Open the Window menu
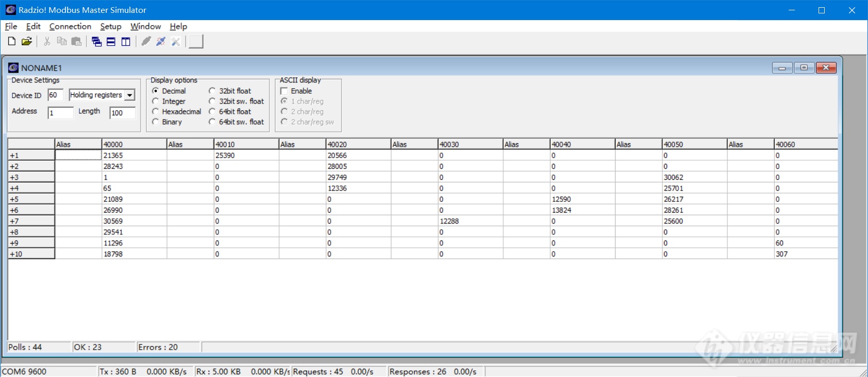Viewport: 868px width, 377px height. [145, 26]
